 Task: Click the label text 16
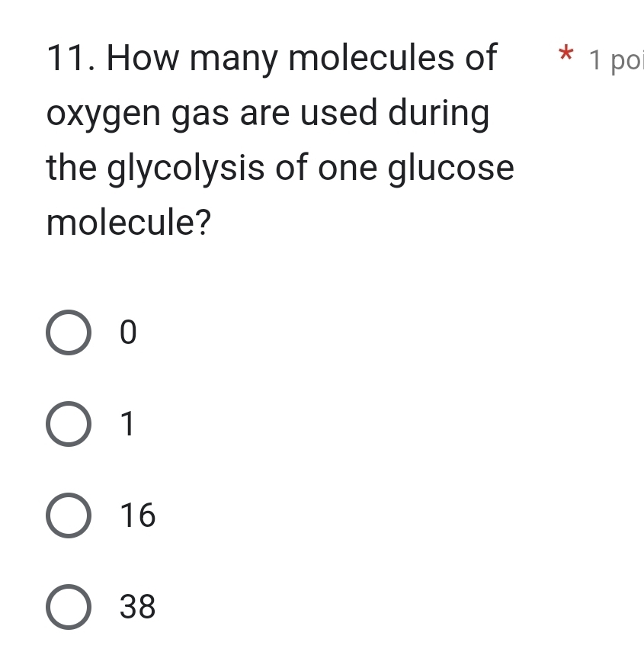pos(137,516)
